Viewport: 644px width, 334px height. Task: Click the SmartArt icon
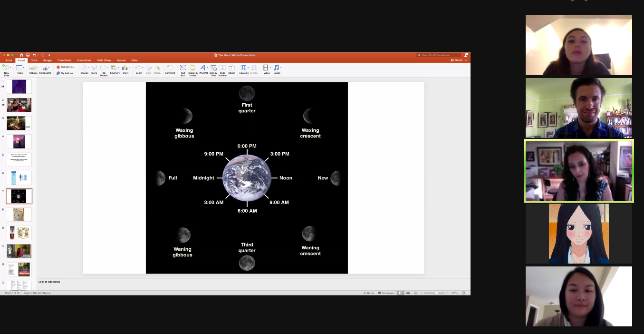click(x=115, y=68)
